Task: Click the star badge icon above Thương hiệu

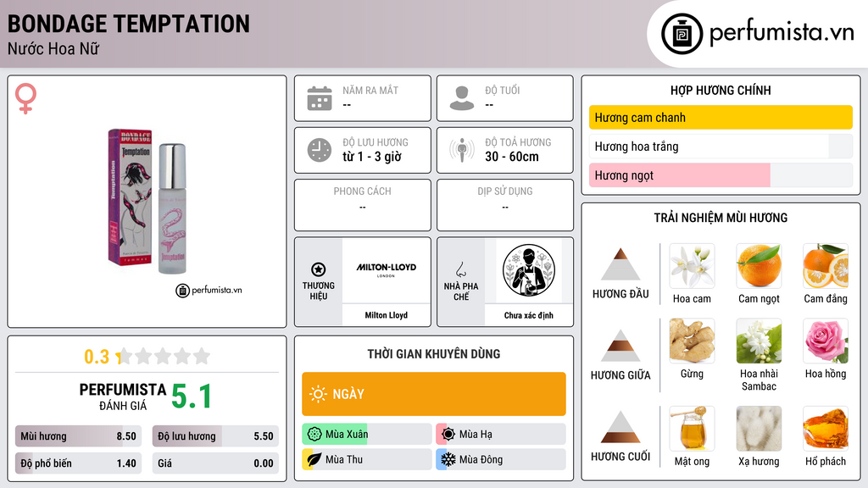Action: point(319,269)
